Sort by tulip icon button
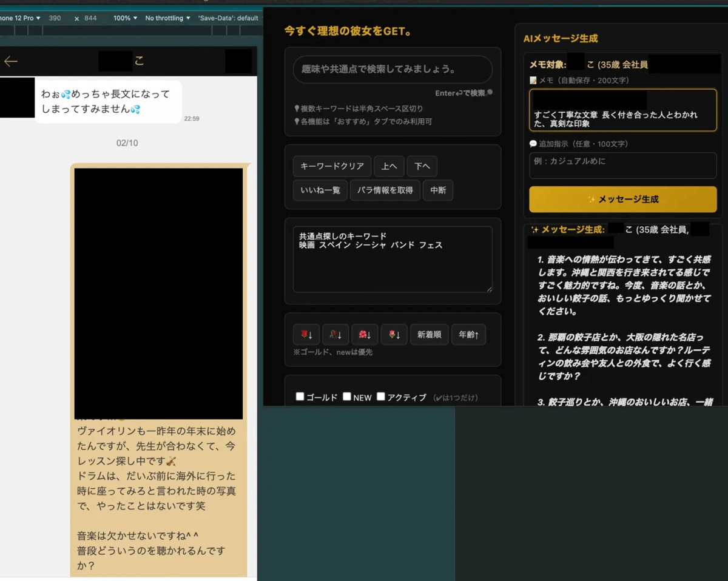 coord(394,334)
